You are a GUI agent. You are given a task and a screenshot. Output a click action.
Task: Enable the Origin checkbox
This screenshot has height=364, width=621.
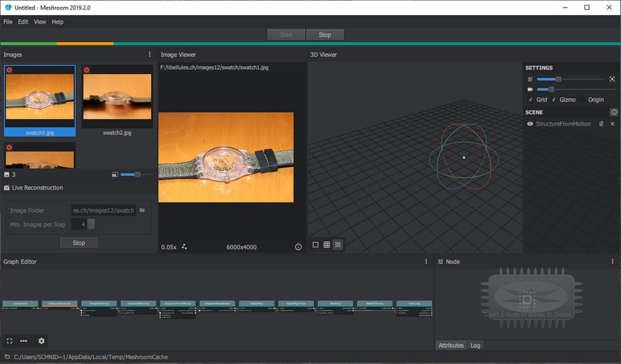pos(592,100)
